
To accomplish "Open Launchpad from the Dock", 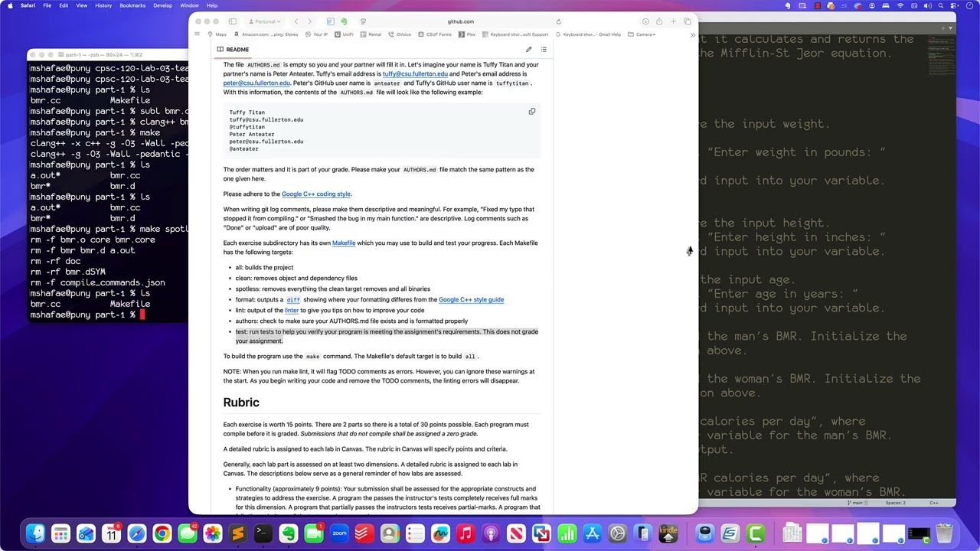I will 60,533.
